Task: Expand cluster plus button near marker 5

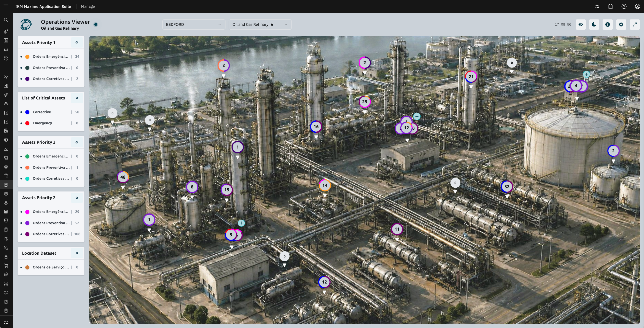Action: coord(241,223)
